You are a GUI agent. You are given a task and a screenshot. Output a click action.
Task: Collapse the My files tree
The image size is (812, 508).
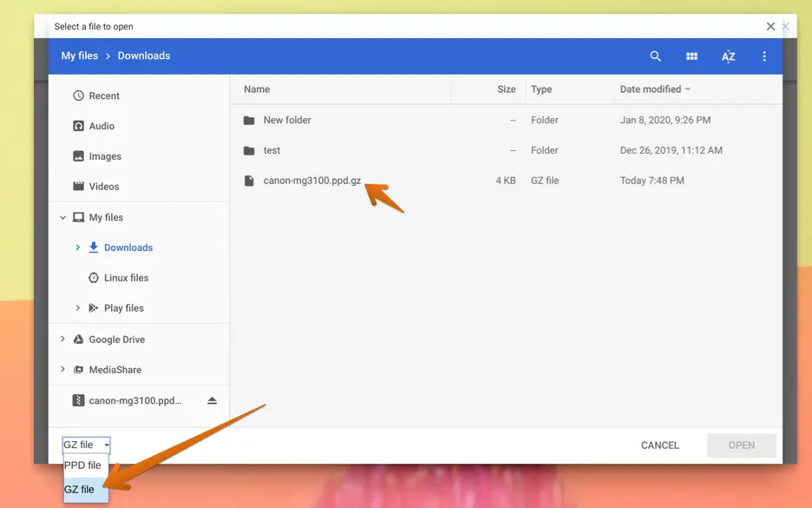tap(62, 217)
